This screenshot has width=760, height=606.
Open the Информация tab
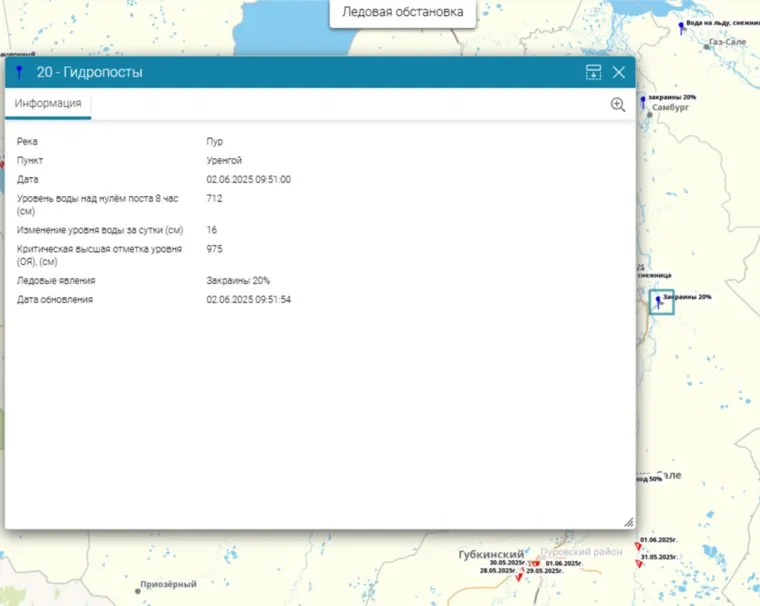pos(48,103)
